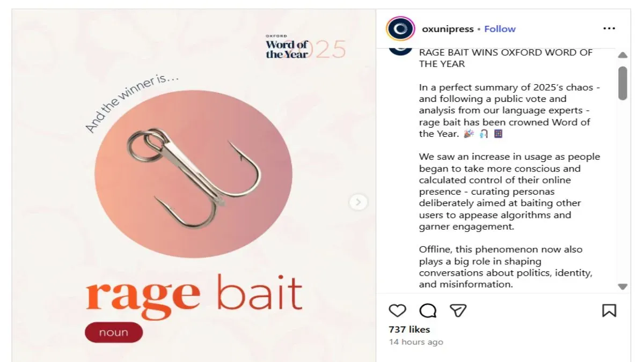
Task: Click the rage bait headline text
Action: click(x=194, y=294)
